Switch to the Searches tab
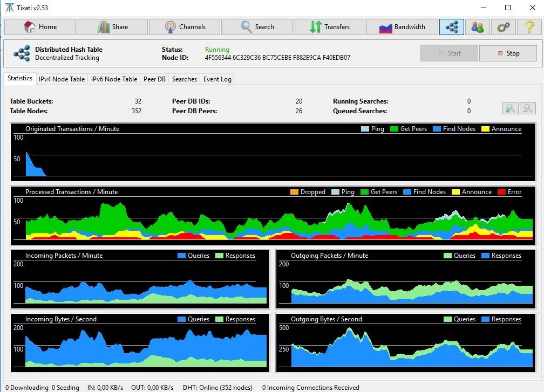This screenshot has width=544, height=392. tap(185, 79)
